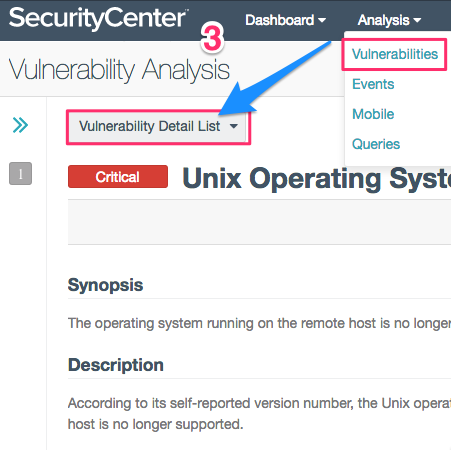Click the Description section heading
Screen dimensions: 451x450
coord(116,365)
